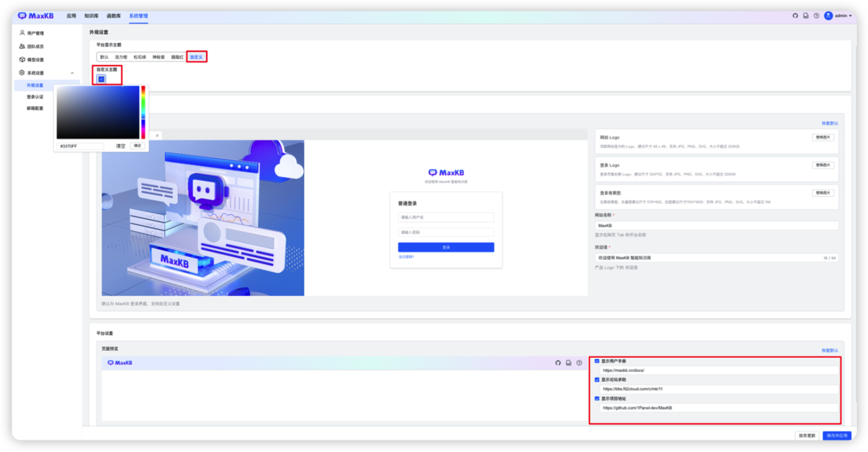868x452 pixels.
Task: Click the #3370FF hex color input
Action: pos(80,146)
